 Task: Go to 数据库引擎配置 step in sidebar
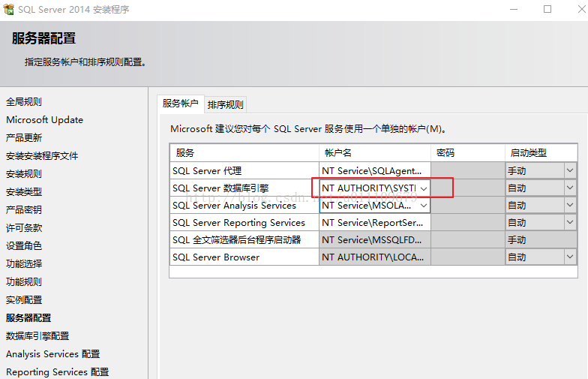pos(37,336)
